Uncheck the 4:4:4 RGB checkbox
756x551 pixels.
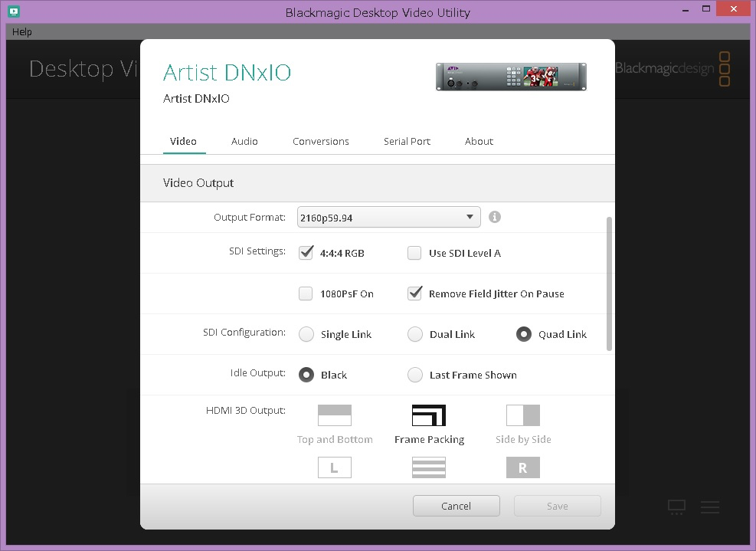click(x=306, y=253)
